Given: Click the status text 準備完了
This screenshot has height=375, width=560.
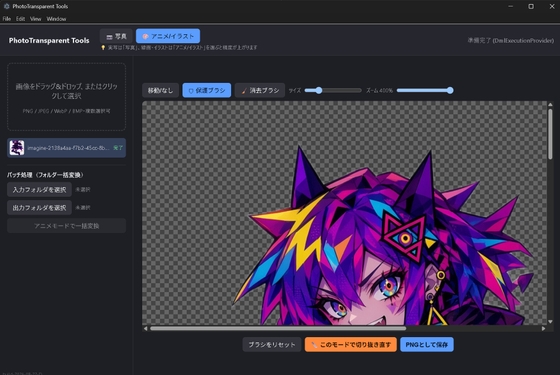Looking at the screenshot, I should pyautogui.click(x=511, y=41).
